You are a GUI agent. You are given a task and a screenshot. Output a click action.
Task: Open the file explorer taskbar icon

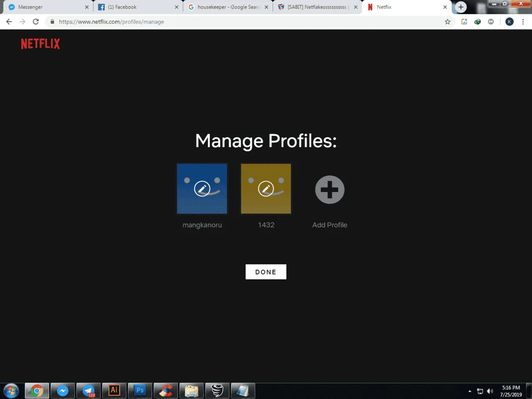pos(191,391)
